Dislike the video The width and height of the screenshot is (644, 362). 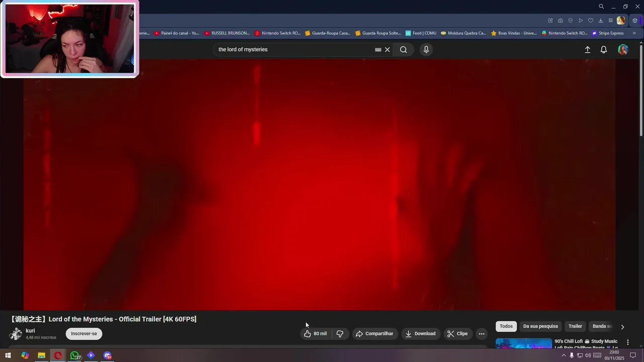(x=340, y=334)
